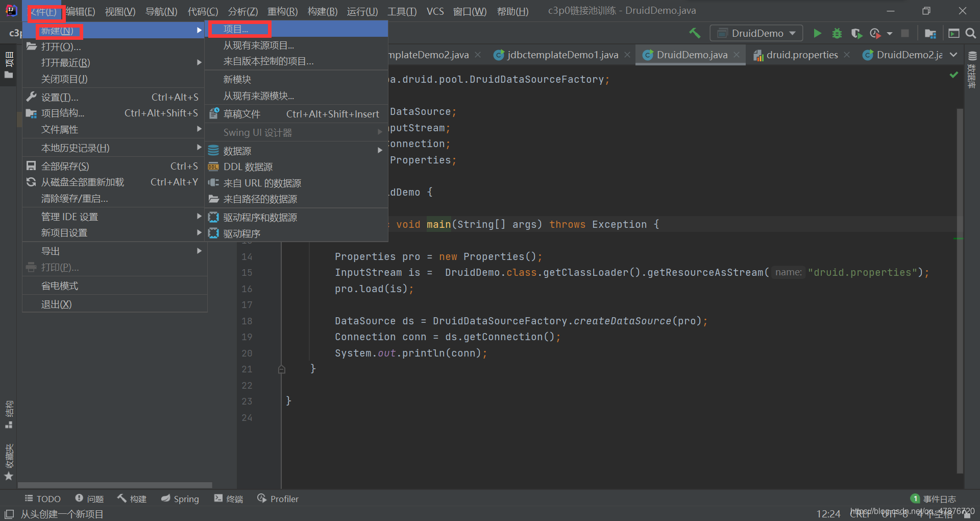
Task: Select 从现有来源模块... entry
Action: 296,96
